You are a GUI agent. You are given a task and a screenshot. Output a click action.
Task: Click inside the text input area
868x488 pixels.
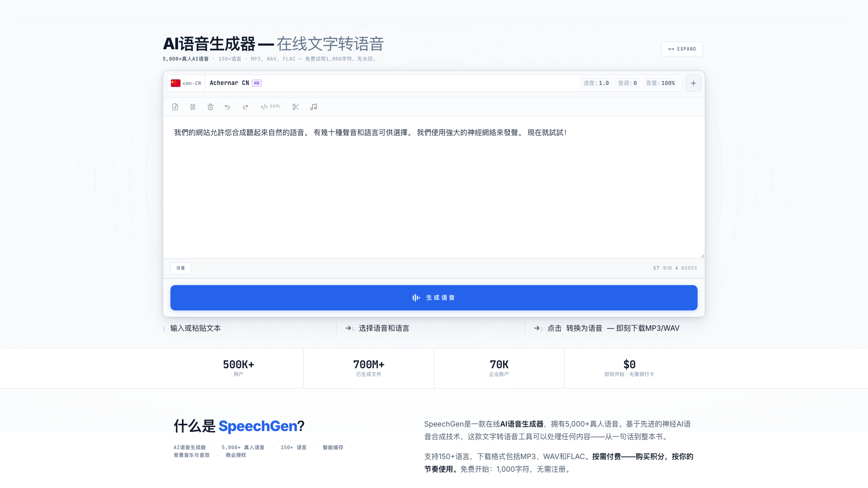(x=434, y=187)
